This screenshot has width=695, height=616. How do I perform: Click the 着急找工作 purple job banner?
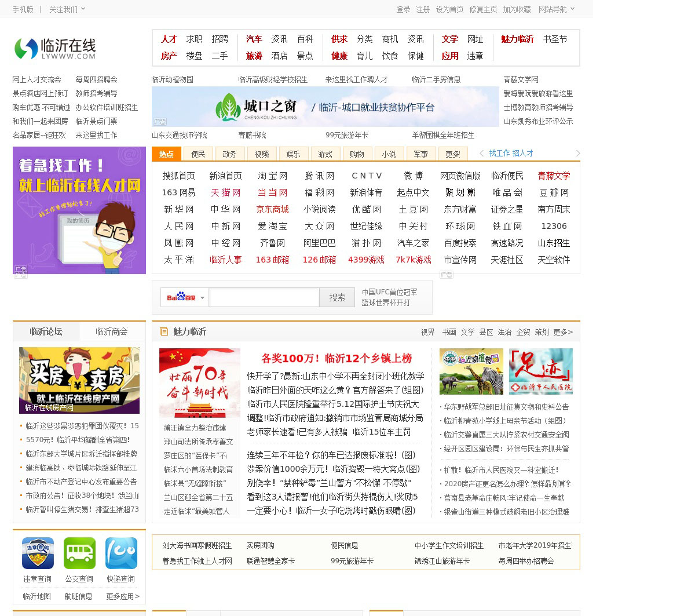click(x=79, y=210)
